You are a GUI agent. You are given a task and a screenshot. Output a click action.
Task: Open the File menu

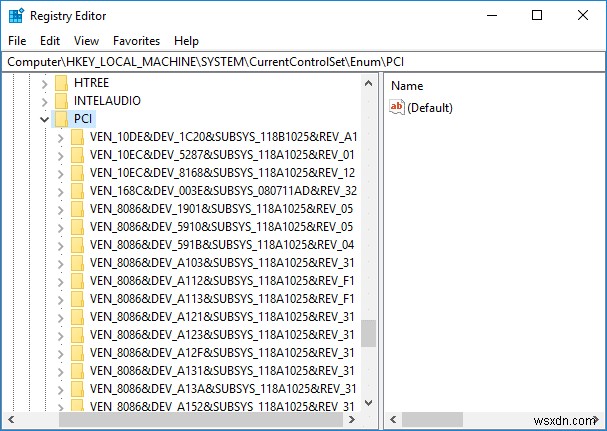point(17,41)
